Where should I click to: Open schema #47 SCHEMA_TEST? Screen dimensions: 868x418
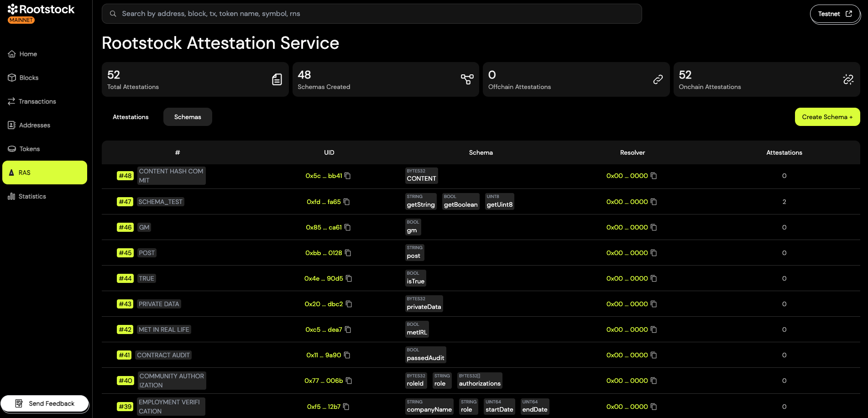[160, 202]
